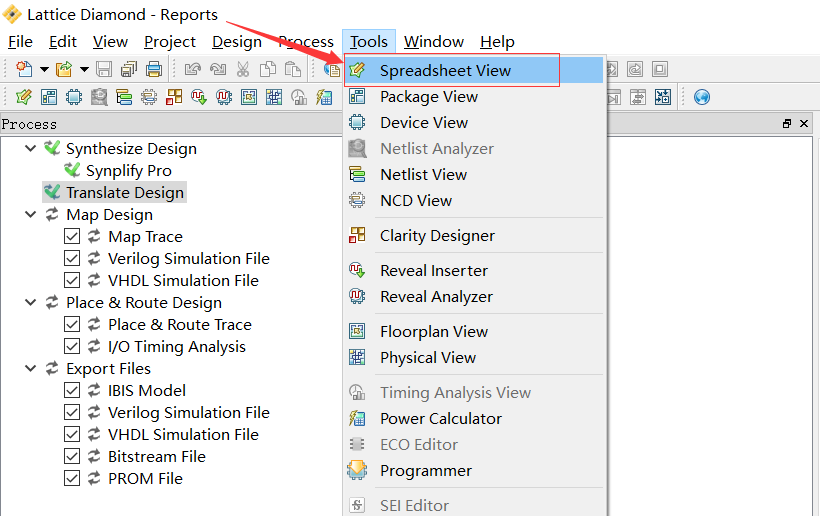The width and height of the screenshot is (820, 516).
Task: Toggle the Map Trace checkbox
Action: click(x=72, y=236)
